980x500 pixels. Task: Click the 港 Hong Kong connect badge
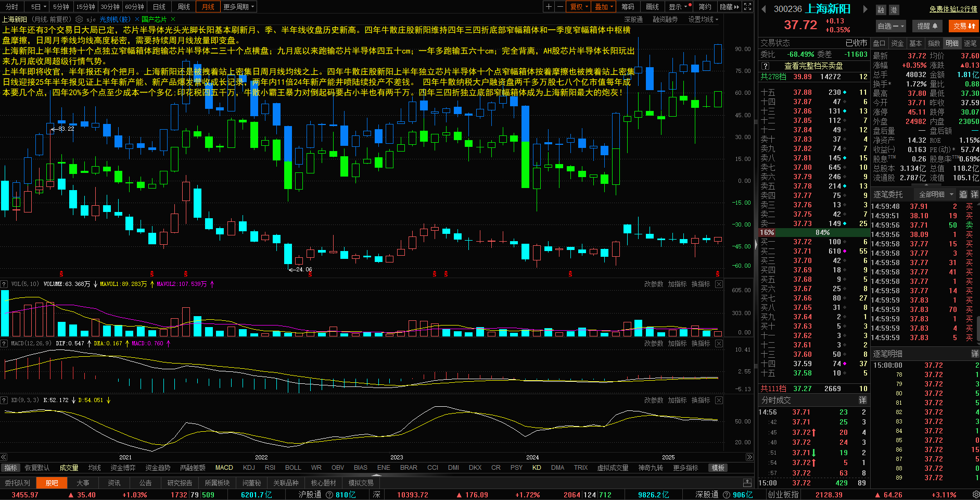click(x=894, y=10)
